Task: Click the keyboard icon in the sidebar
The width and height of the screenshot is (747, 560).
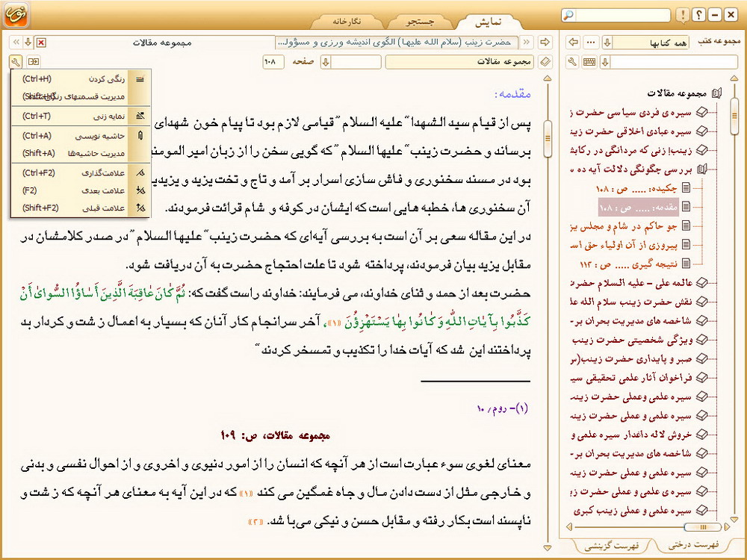Action: [589, 61]
